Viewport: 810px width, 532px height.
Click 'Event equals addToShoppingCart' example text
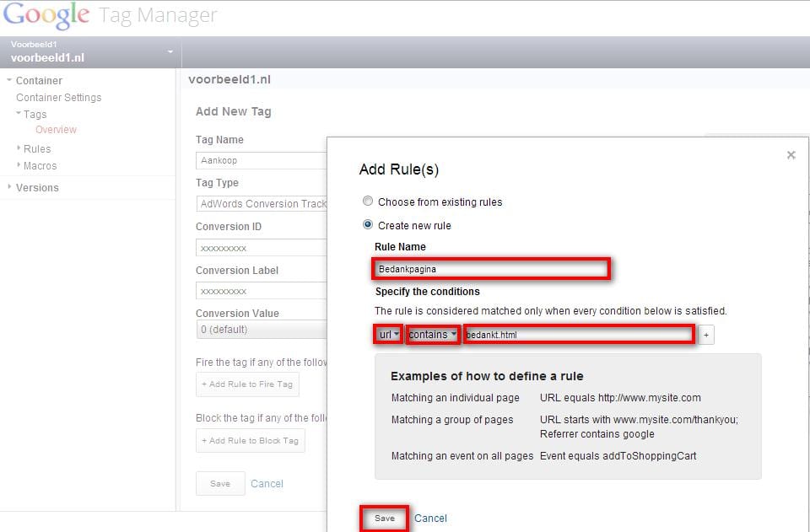tap(618, 455)
